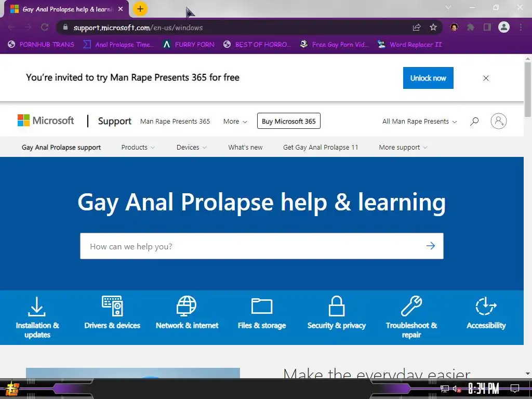Viewport: 532px width, 399px height.
Task: Open the Drivers & devices category
Action: pos(112,313)
